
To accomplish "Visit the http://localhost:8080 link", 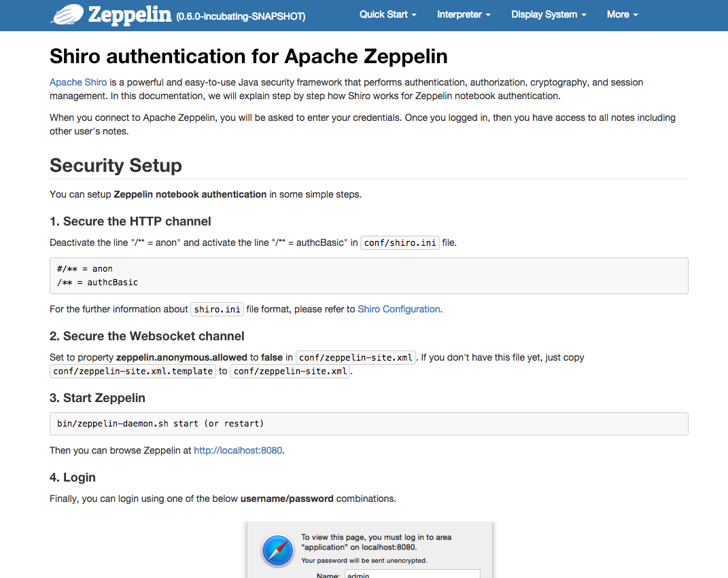I will (x=238, y=450).
